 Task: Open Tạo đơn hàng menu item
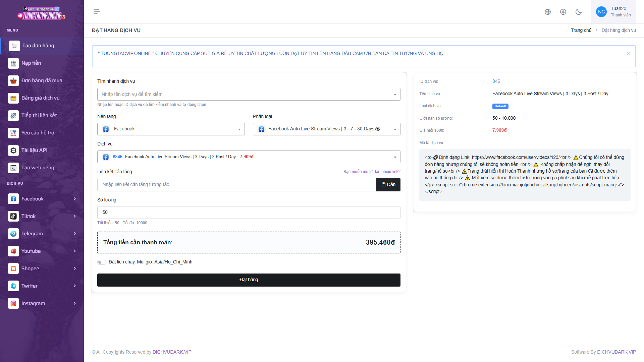coord(42,46)
